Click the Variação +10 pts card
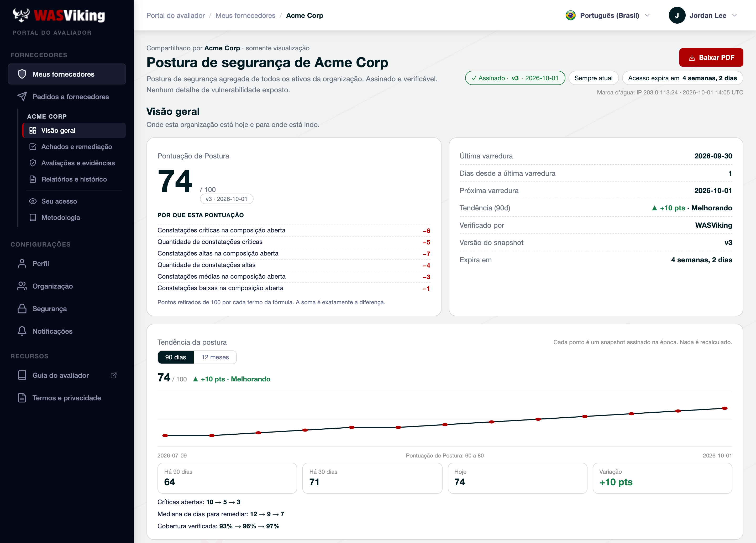 662,478
